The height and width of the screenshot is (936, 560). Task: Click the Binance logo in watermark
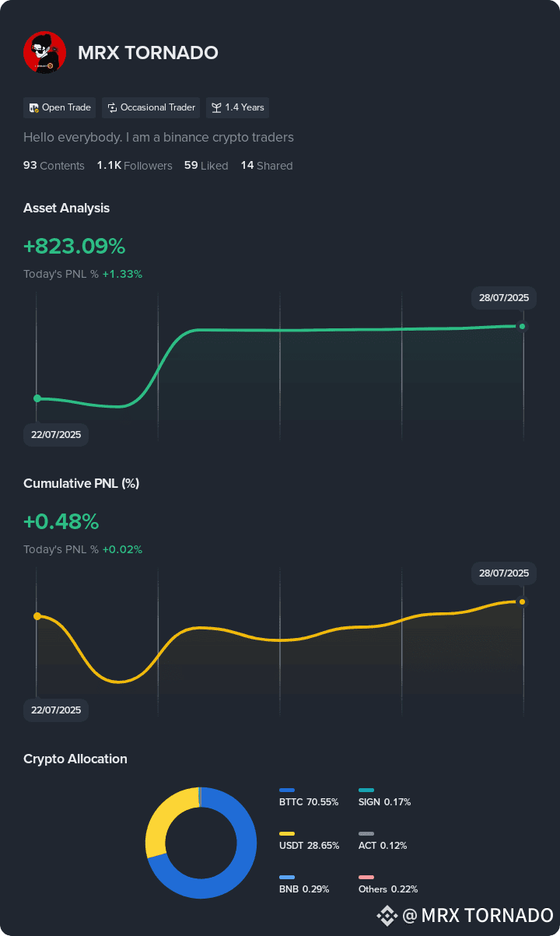(x=387, y=916)
